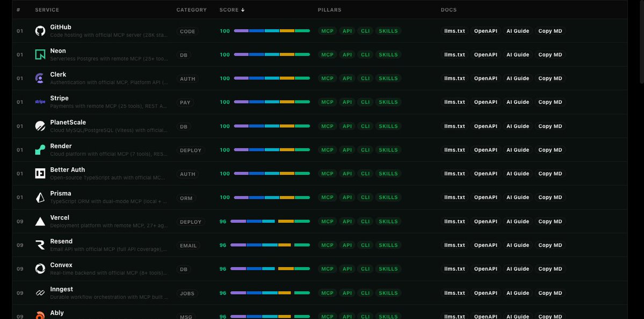The height and width of the screenshot is (319, 644).
Task: Click the API pillar tag for Convex
Action: [x=347, y=269]
